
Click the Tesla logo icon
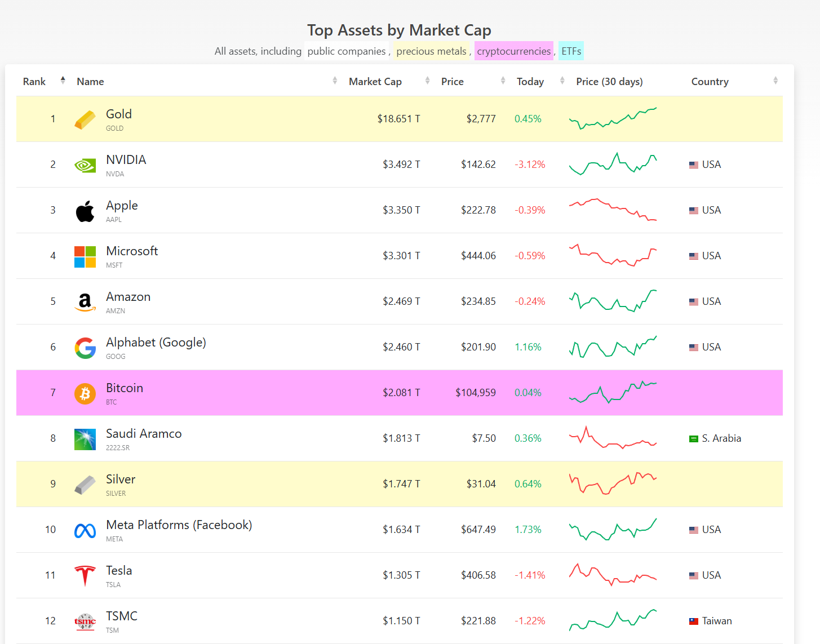point(85,575)
